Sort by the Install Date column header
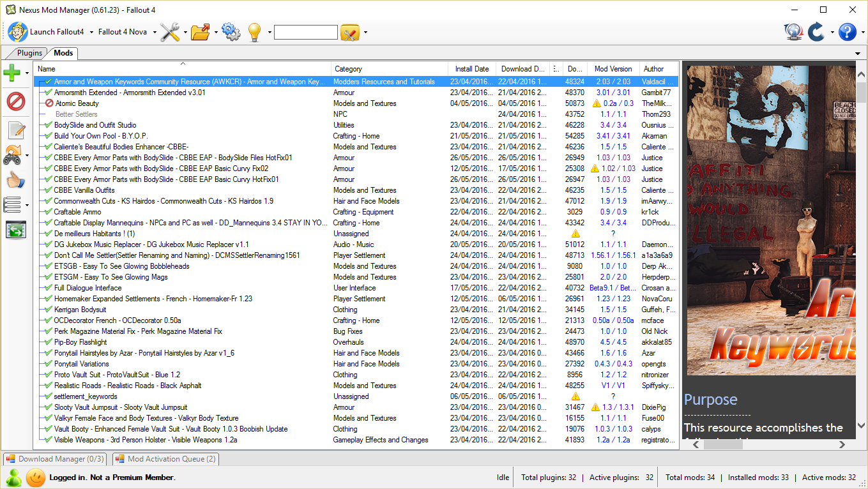This screenshot has width=868, height=489. (472, 69)
